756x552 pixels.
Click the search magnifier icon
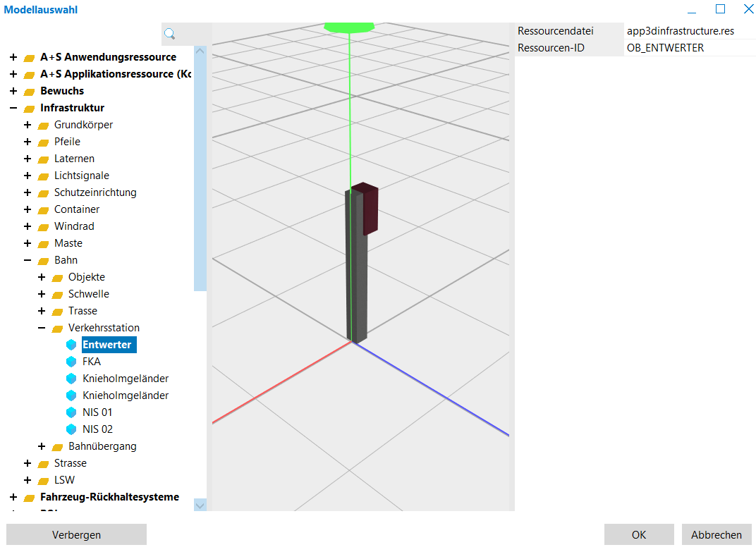pyautogui.click(x=170, y=34)
